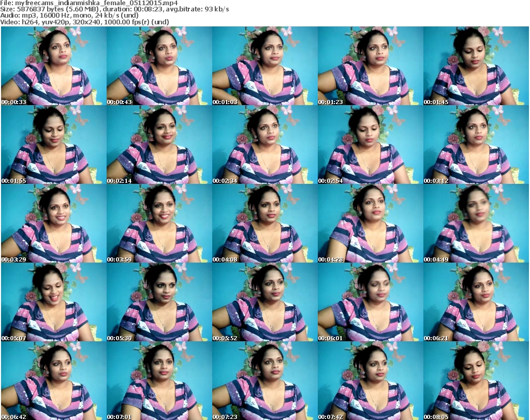Select the thumbnail stamped 00:01:03
The image size is (530, 420).
(x=264, y=66)
